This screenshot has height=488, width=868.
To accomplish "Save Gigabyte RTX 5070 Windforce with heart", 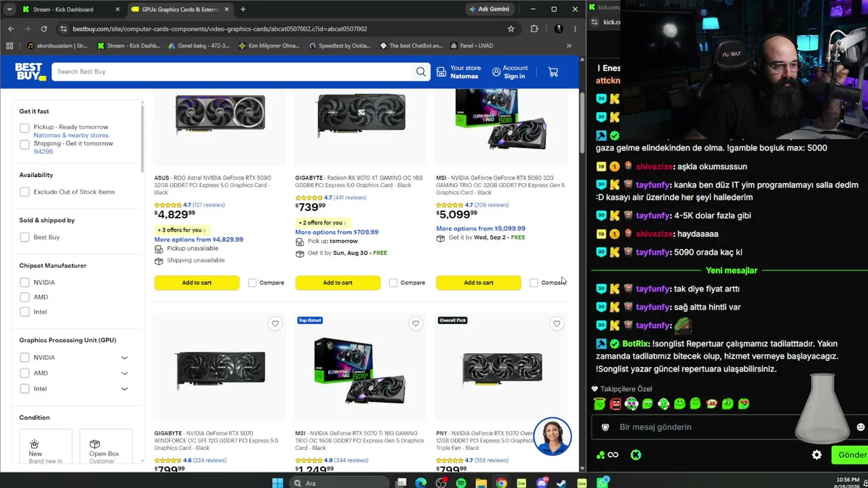I will point(275,324).
